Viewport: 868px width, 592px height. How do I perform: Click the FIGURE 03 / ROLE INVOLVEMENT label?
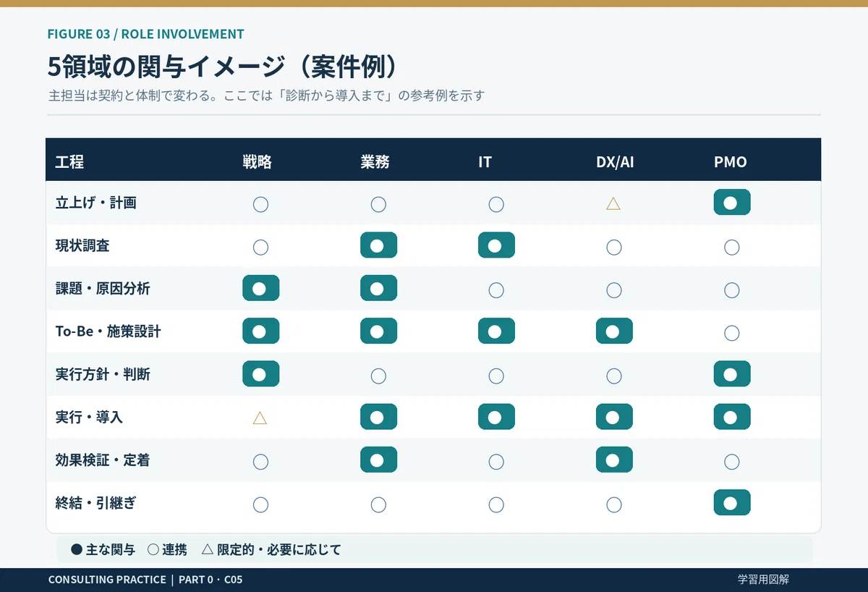click(x=145, y=34)
